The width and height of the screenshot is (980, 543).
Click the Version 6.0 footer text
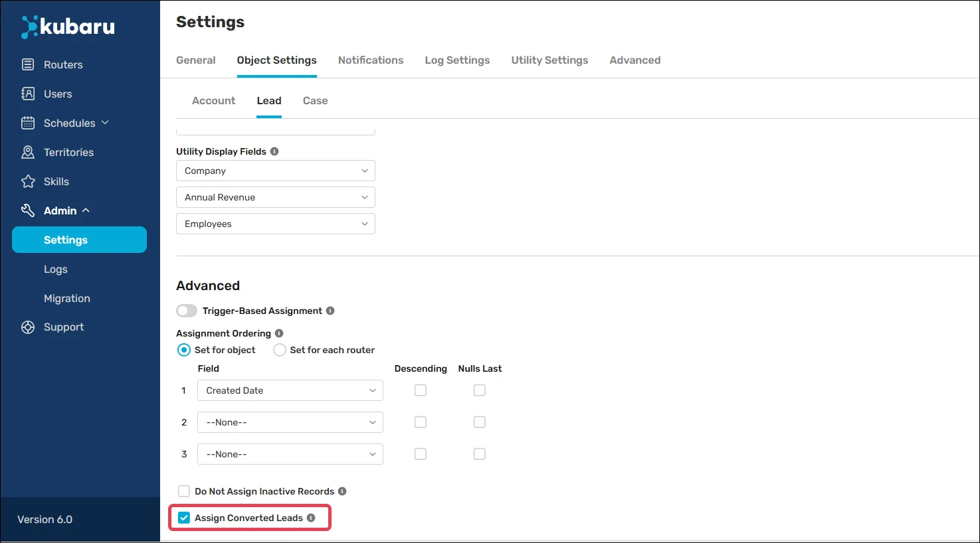[45, 519]
